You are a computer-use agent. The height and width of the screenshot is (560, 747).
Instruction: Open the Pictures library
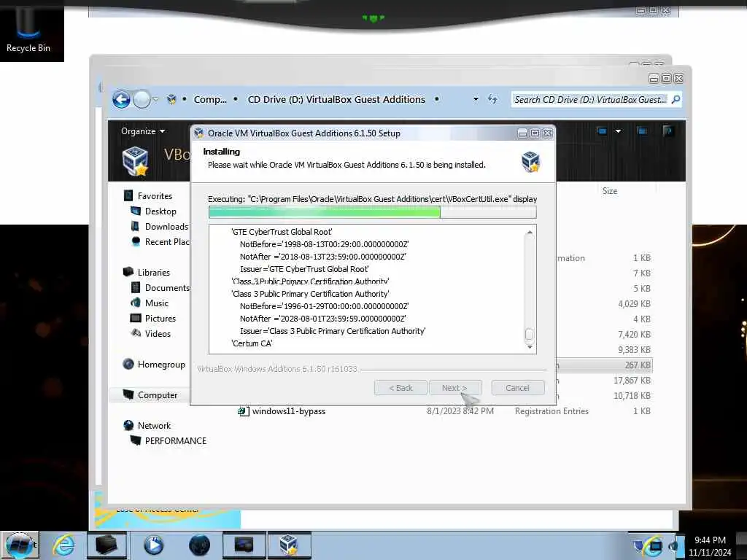[160, 318]
